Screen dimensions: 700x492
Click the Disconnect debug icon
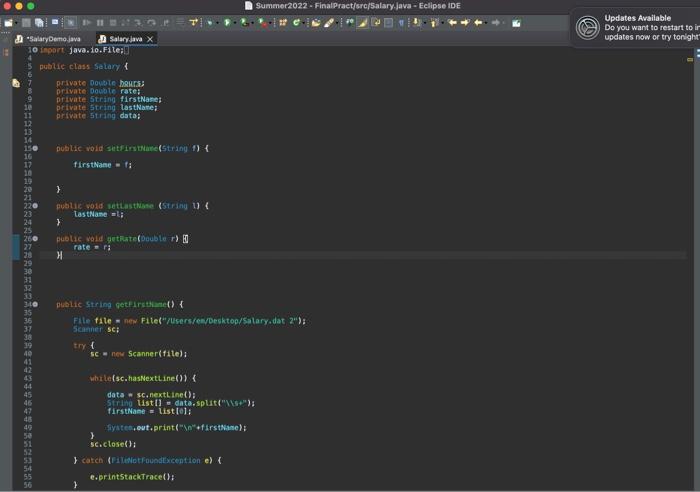pyautogui.click(x=125, y=22)
